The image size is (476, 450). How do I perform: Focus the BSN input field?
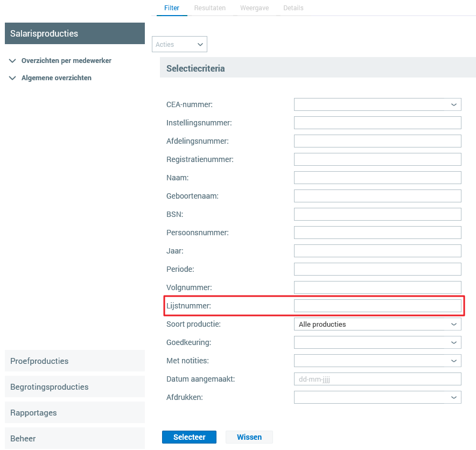[x=377, y=214]
